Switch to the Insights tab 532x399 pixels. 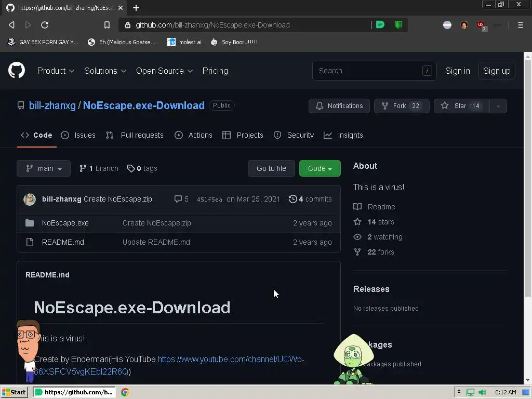click(x=343, y=135)
